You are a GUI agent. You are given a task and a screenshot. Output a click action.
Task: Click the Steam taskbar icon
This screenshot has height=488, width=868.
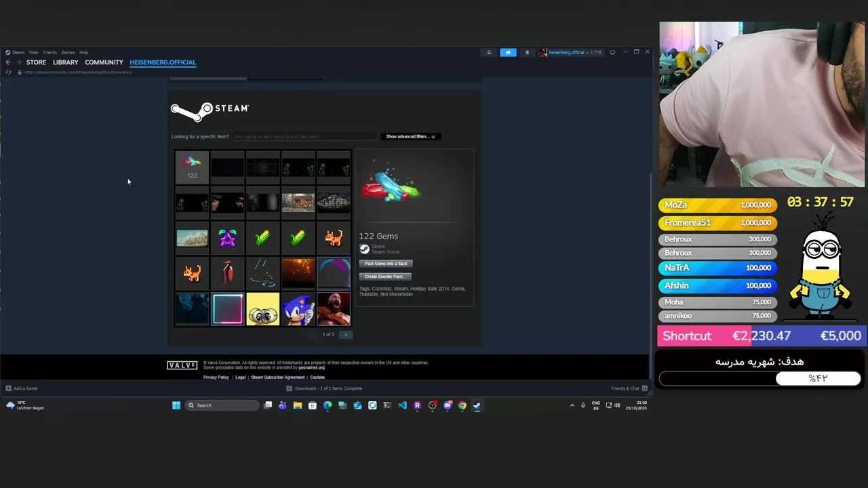click(477, 405)
